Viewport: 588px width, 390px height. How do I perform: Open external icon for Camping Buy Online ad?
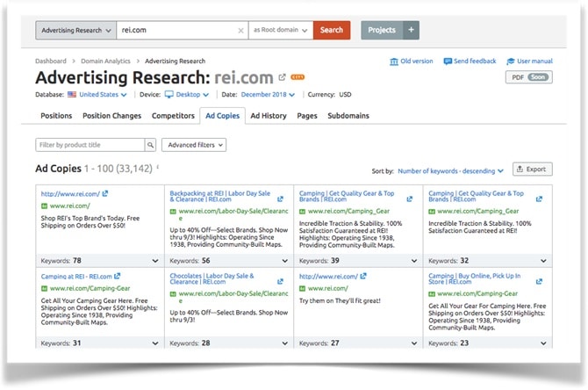[x=539, y=282]
